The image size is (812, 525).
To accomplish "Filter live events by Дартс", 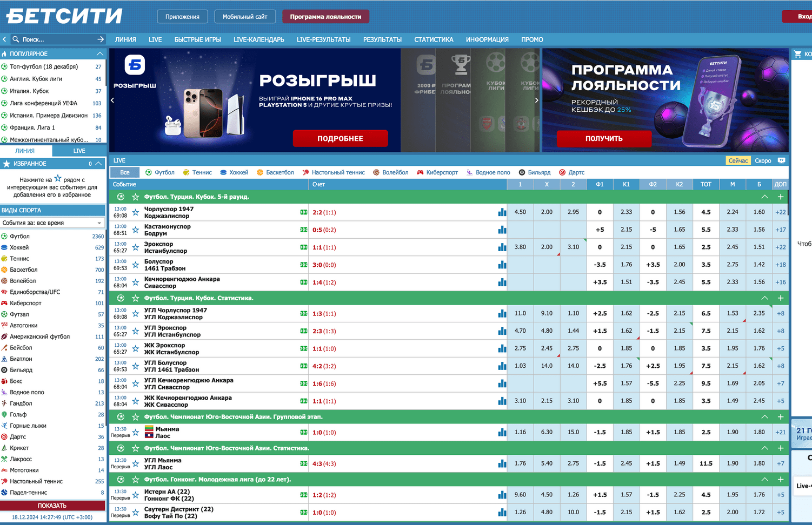I will point(572,172).
